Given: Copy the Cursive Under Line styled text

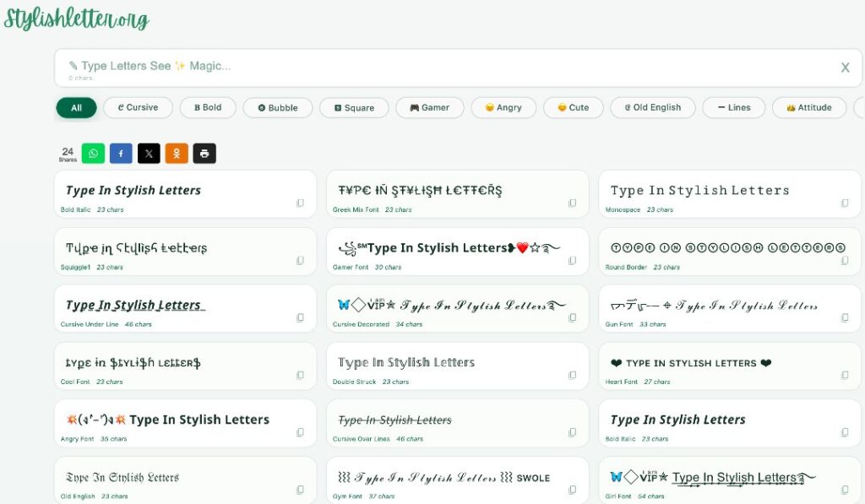Looking at the screenshot, I should [x=300, y=317].
